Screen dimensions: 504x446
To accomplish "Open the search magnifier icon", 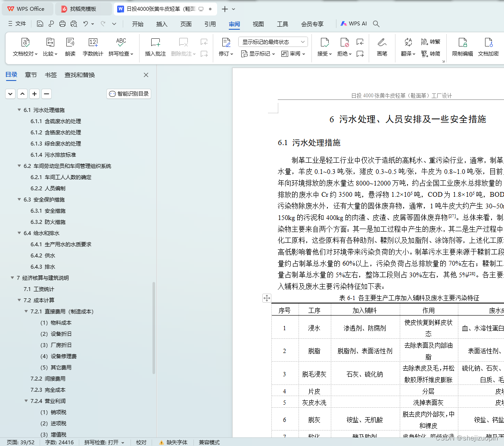I will (376, 24).
